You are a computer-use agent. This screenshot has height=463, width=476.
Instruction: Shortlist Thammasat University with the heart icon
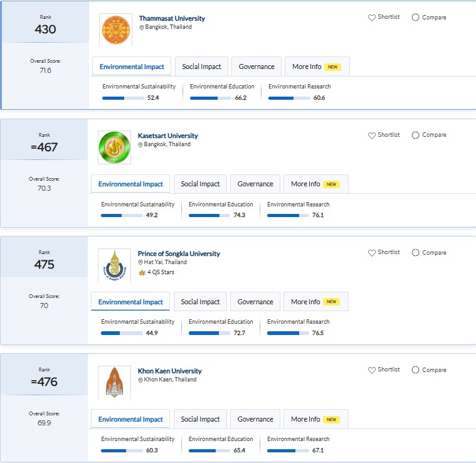click(372, 18)
